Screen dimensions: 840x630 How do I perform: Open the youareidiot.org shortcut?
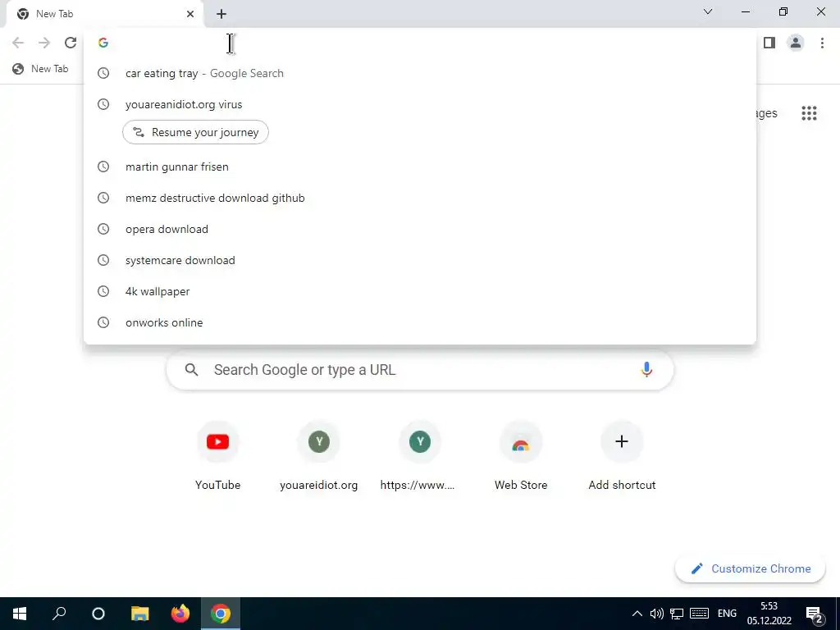click(x=319, y=456)
